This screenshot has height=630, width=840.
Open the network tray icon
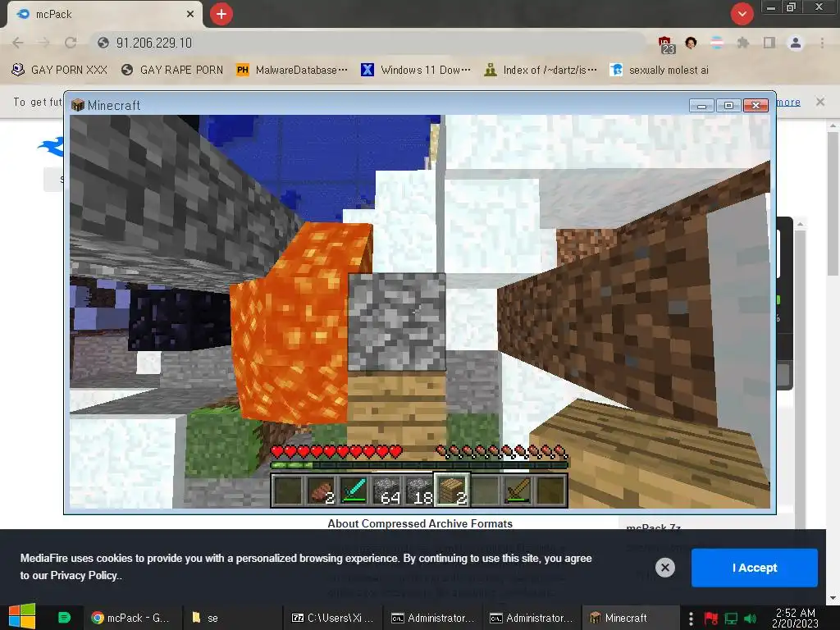pyautogui.click(x=731, y=619)
